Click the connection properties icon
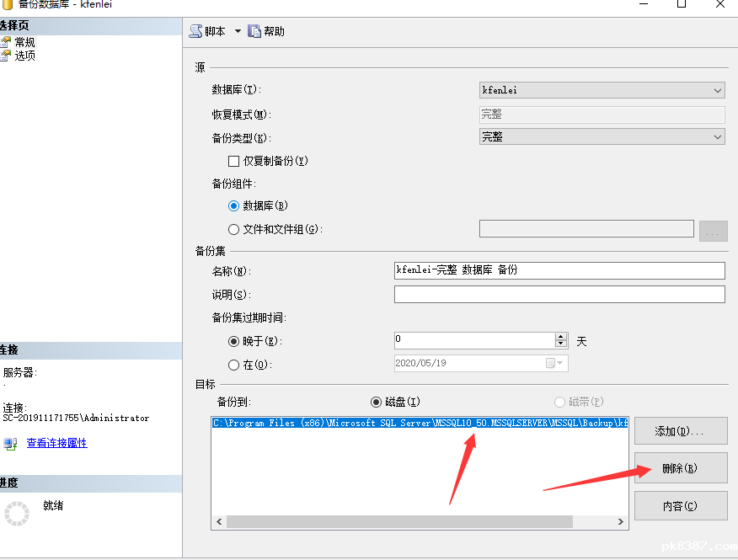 (10, 443)
